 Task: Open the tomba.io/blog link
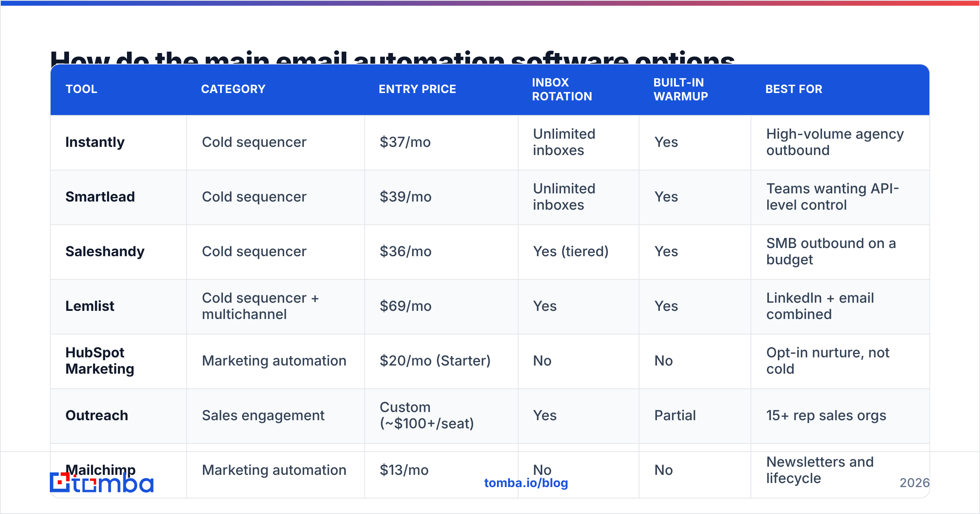tap(526, 483)
